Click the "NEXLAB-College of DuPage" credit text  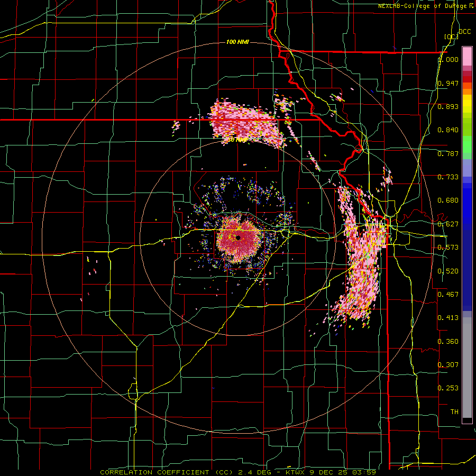tap(422, 6)
